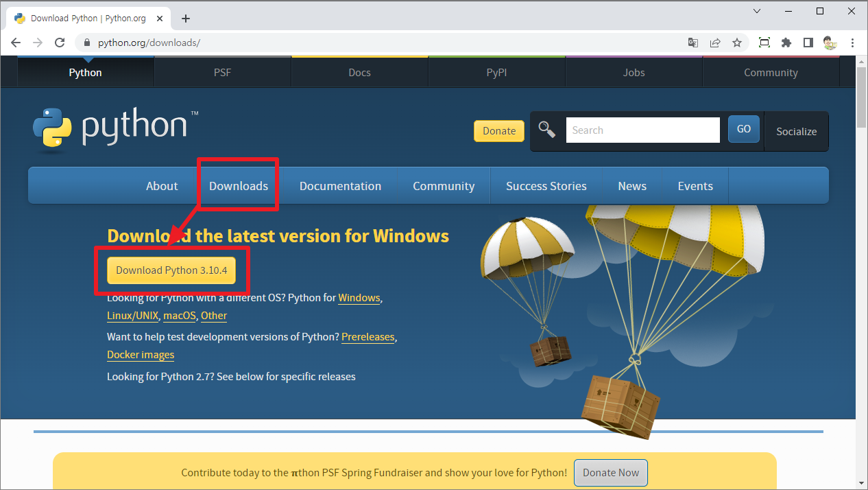Click the address bar URL
Screen dimensions: 868x490
[x=149, y=43]
